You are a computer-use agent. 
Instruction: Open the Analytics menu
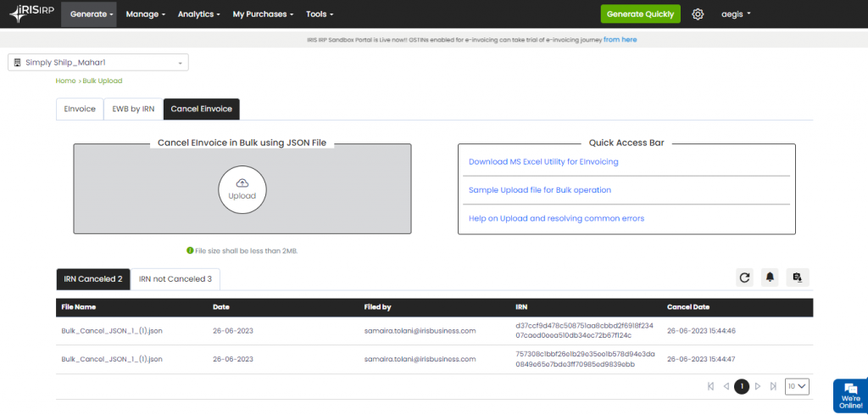tap(198, 14)
